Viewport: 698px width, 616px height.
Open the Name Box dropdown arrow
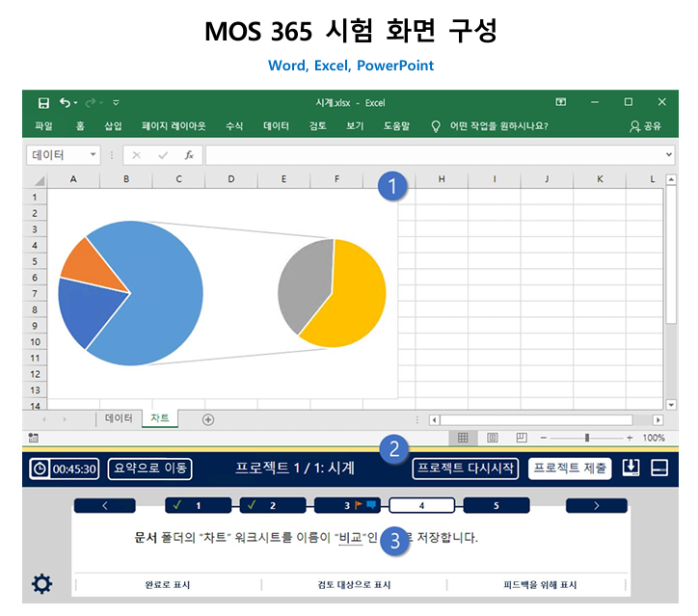94,154
